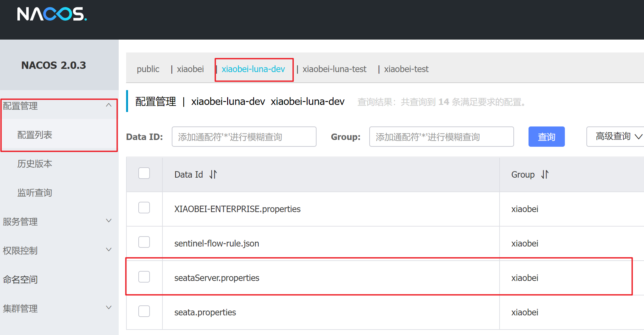Click the xiaobei group of seata.properties
The image size is (644, 335).
point(525,312)
